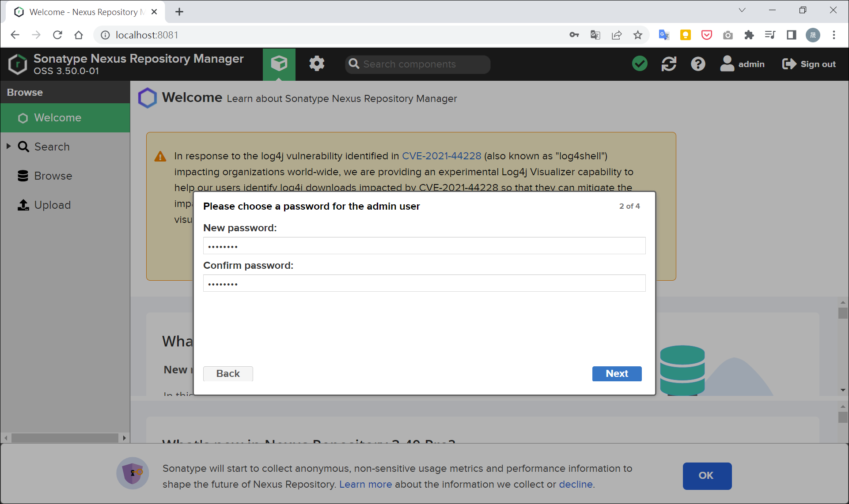849x504 pixels.
Task: Click Next in the password dialog
Action: pyautogui.click(x=616, y=373)
